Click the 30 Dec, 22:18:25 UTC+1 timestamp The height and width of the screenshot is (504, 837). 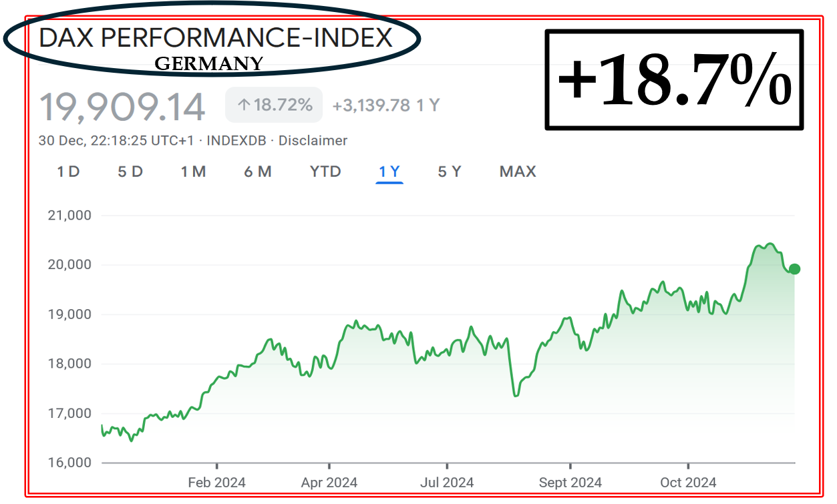[118, 141]
